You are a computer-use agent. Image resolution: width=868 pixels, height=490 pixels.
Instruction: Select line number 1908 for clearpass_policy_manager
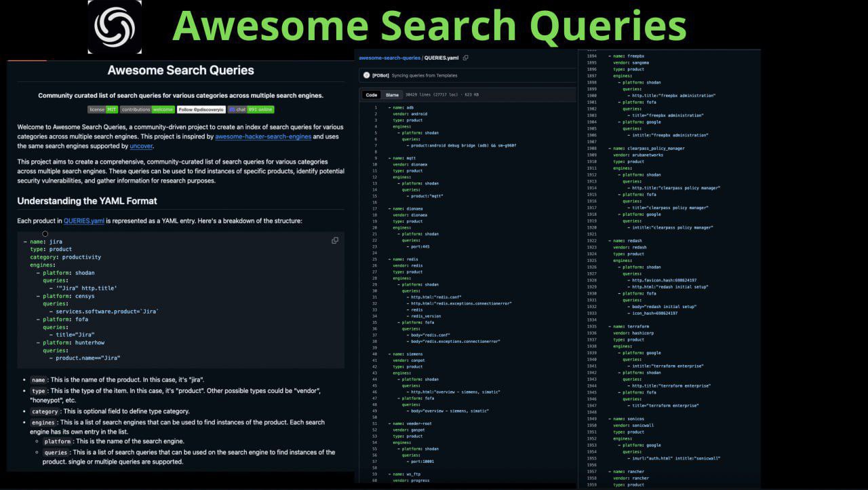592,148
